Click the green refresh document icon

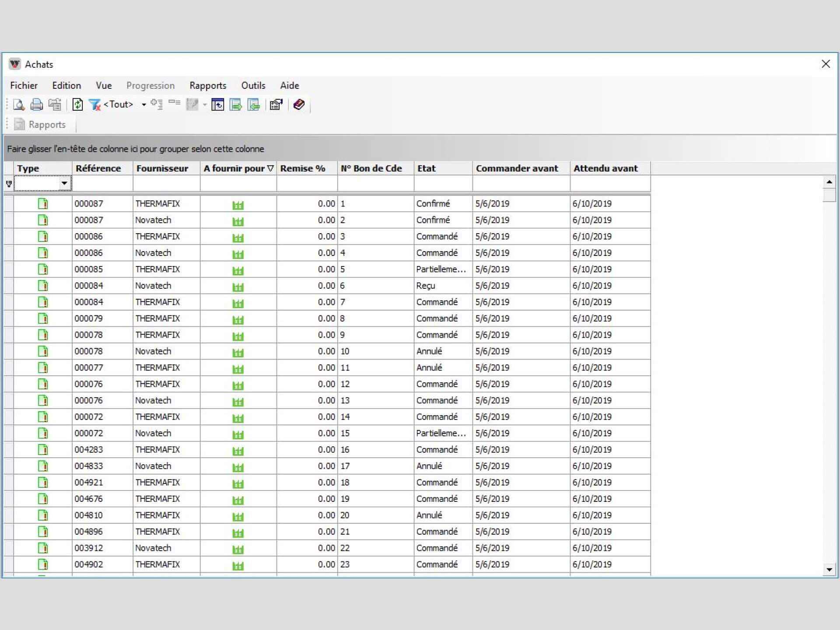point(77,105)
